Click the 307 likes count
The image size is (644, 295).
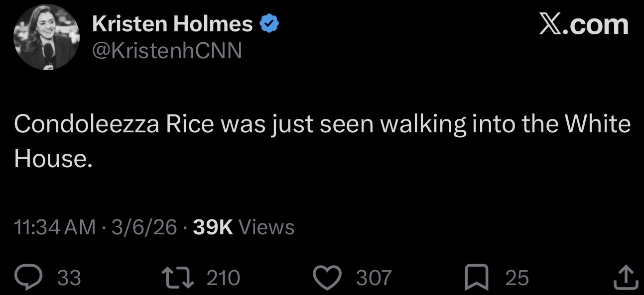[374, 278]
